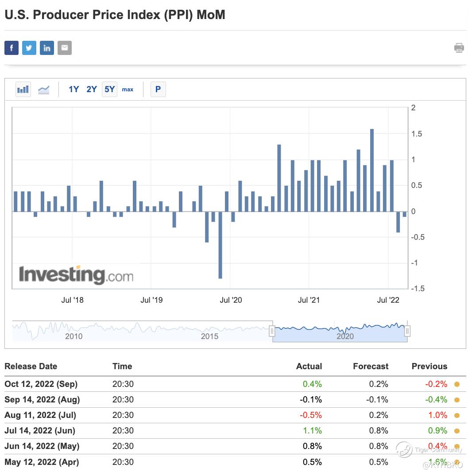472x476 pixels.
Task: Click the P chart option button
Action: coord(158,90)
